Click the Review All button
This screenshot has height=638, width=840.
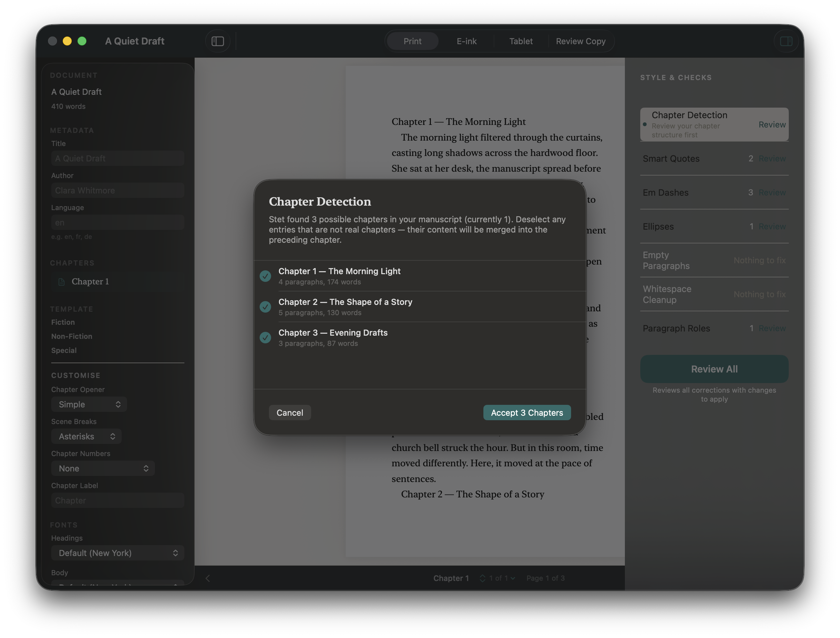714,369
